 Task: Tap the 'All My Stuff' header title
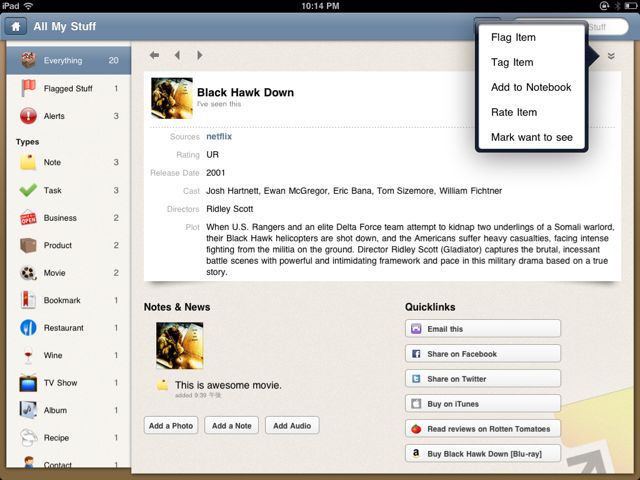[64, 27]
